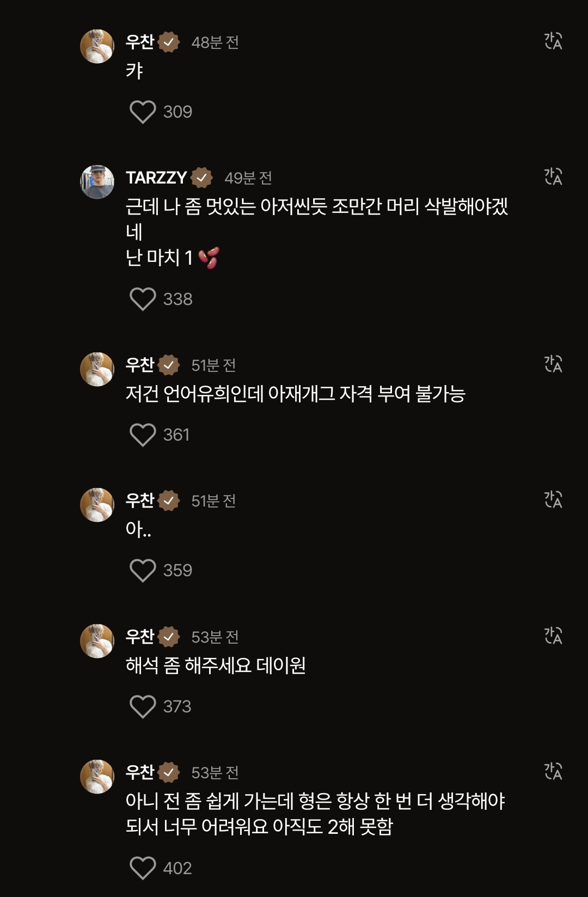
Task: Open TARZZY's profile picture
Action: pos(97,182)
